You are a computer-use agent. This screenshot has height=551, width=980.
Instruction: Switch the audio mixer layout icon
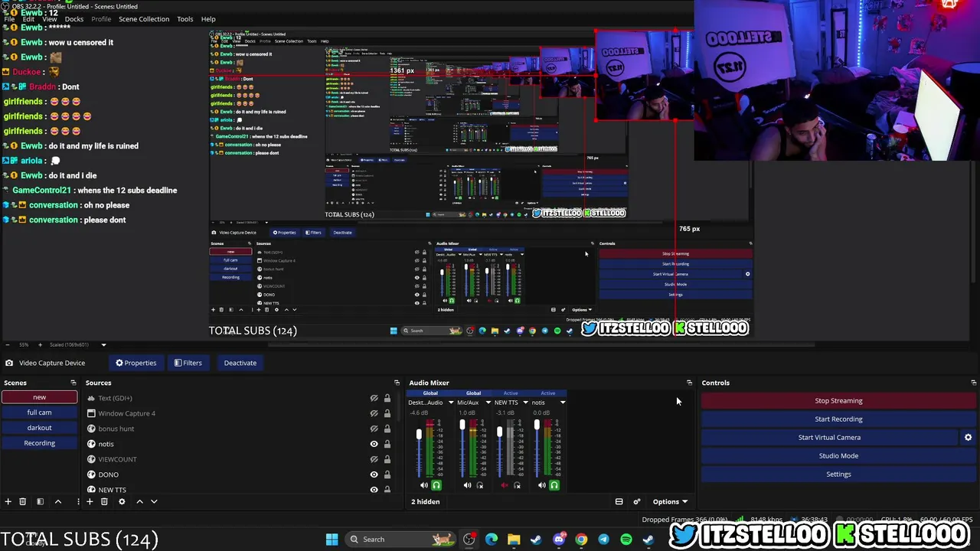619,501
